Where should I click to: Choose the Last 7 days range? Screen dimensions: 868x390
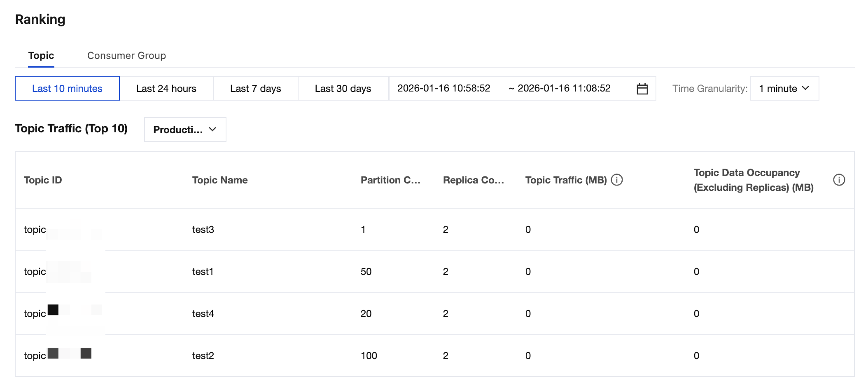pyautogui.click(x=255, y=89)
